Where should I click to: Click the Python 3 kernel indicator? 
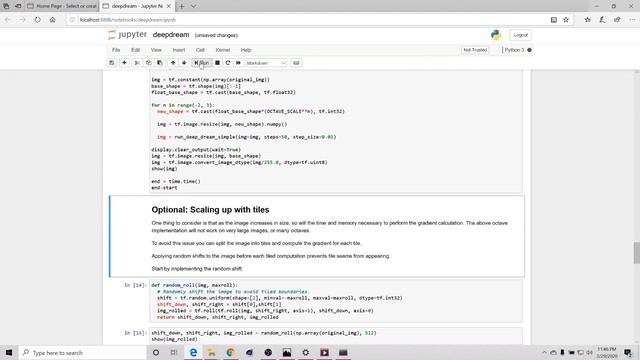518,50
